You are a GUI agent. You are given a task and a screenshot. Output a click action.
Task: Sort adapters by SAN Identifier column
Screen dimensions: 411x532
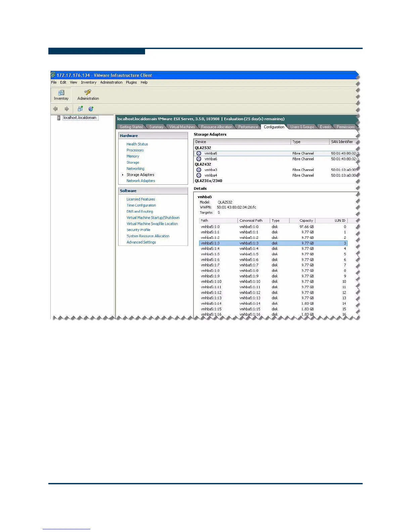344,142
